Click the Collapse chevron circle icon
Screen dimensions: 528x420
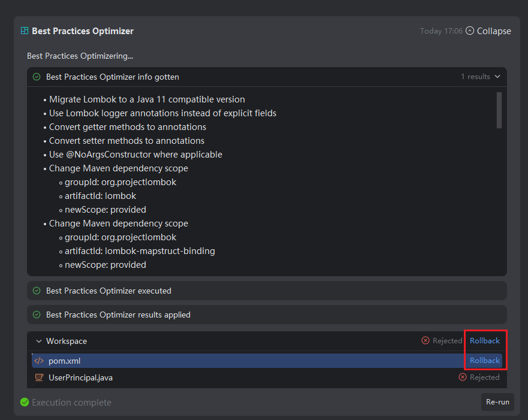(470, 31)
